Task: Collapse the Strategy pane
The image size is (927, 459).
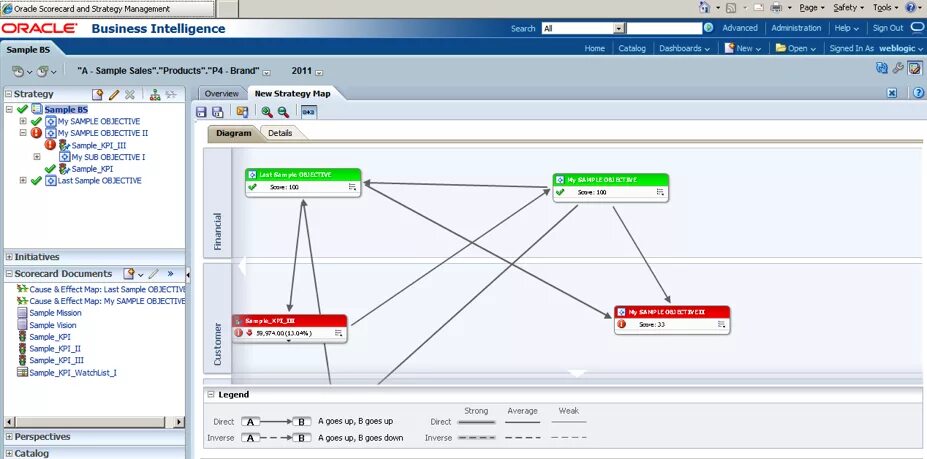Action: pyautogui.click(x=8, y=94)
